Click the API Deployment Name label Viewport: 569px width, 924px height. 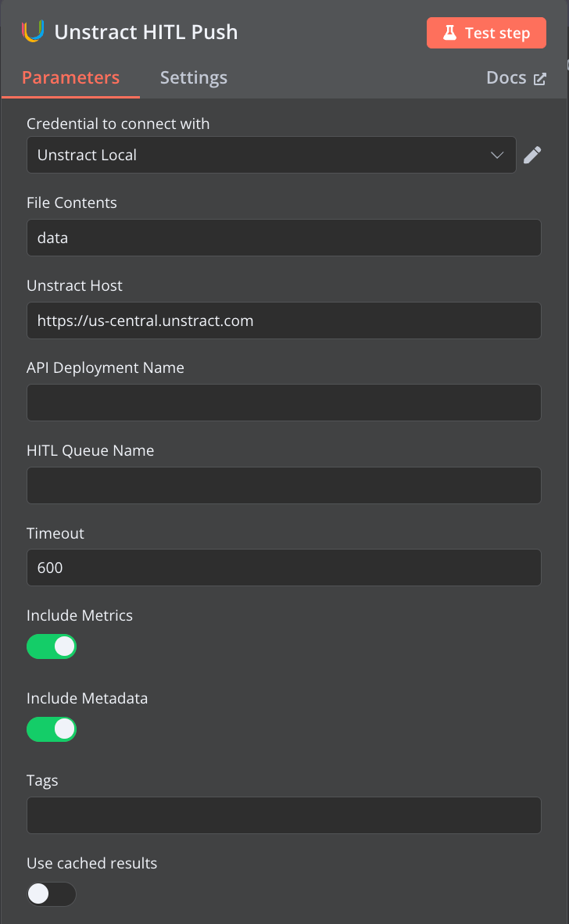(x=106, y=367)
